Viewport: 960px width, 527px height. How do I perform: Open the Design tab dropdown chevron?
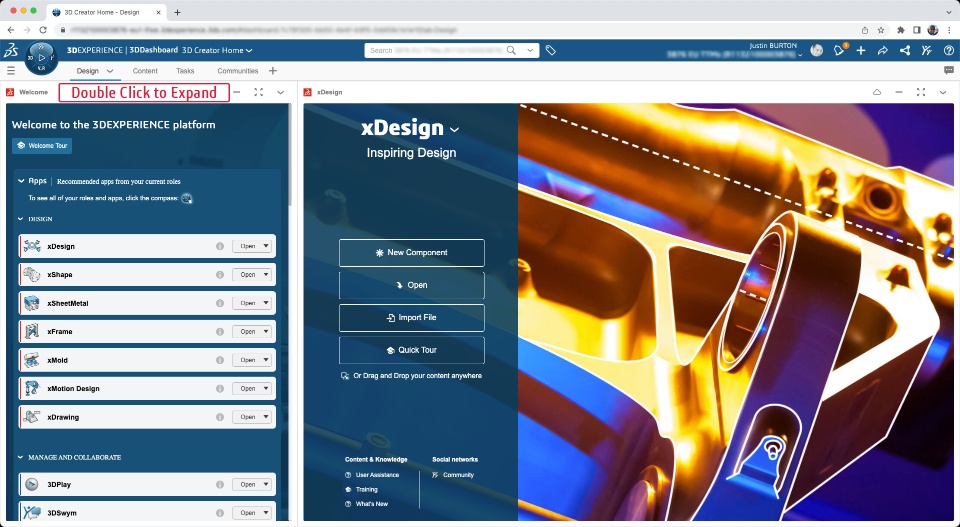pyautogui.click(x=110, y=71)
